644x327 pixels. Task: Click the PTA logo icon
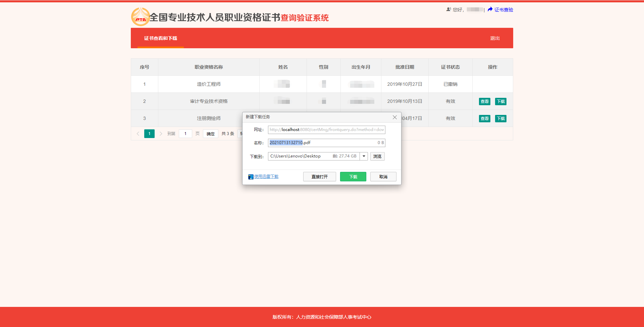140,17
